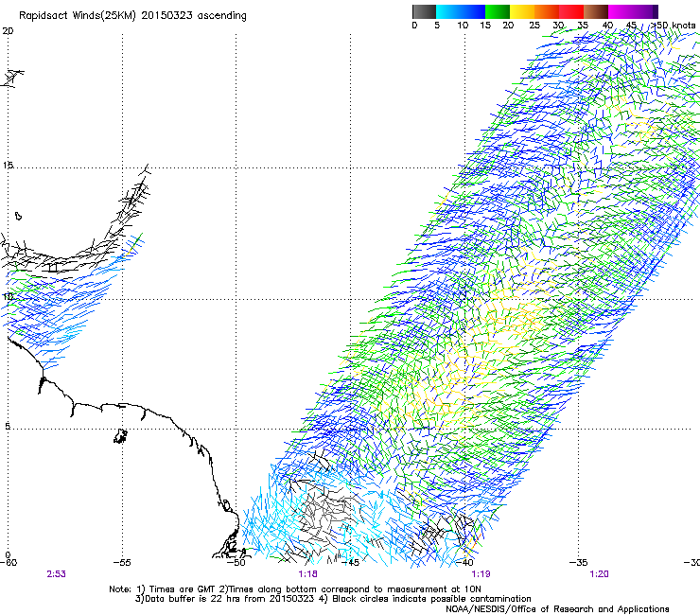This screenshot has height=615, width=700.
Task: Click the '1:19' pass time label
Action: click(x=481, y=574)
